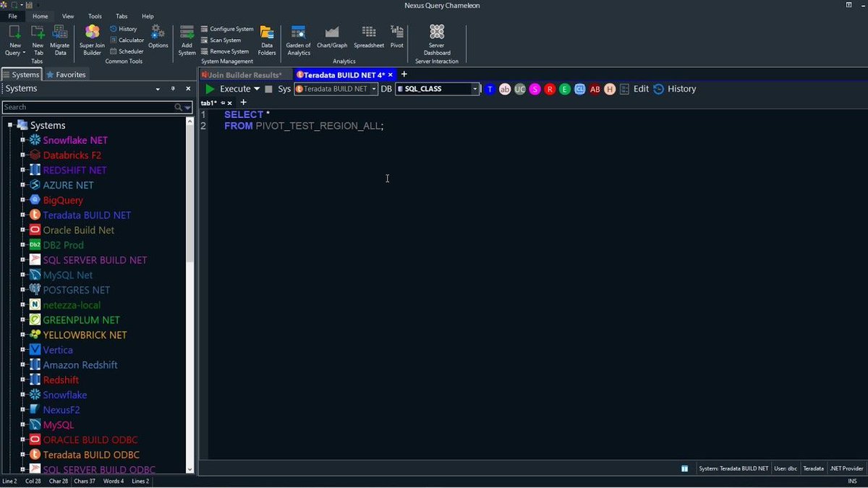This screenshot has width=868, height=488.
Task: Switch to the View ribbon tab
Action: click(68, 16)
